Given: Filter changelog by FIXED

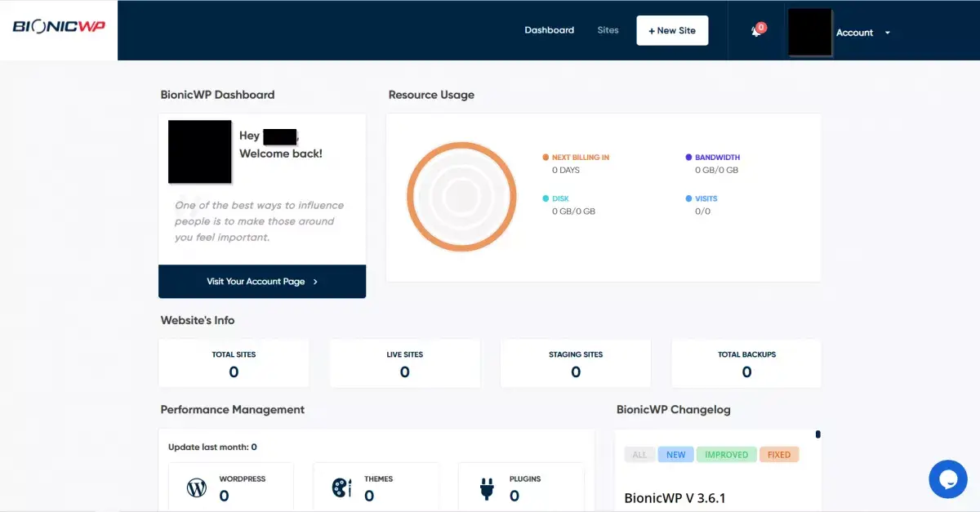Looking at the screenshot, I should (779, 455).
